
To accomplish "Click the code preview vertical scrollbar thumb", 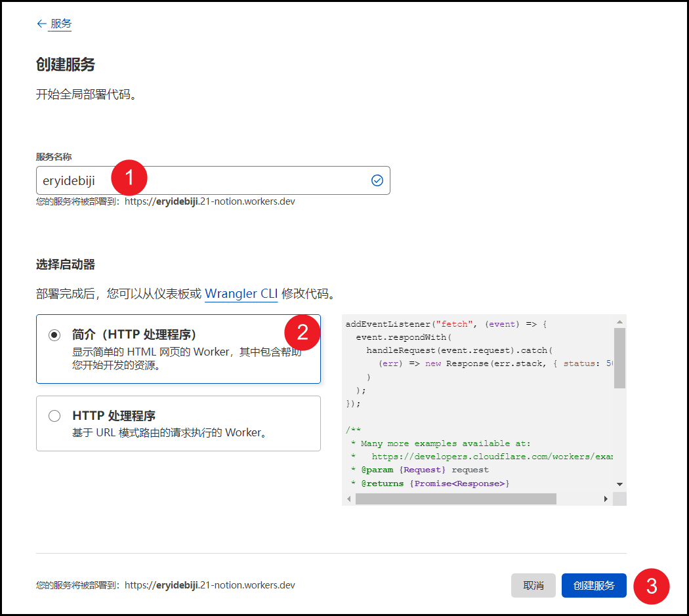I will pos(619,358).
